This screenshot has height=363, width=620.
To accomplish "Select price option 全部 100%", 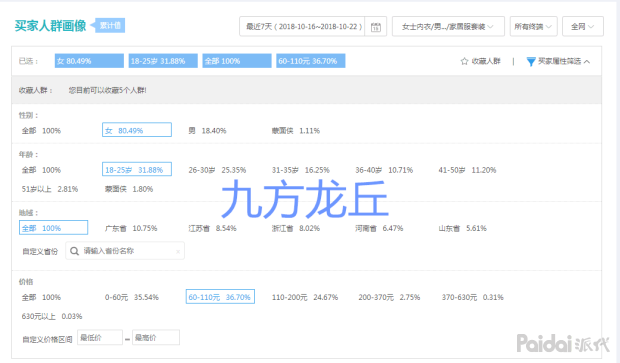I will click(x=41, y=297).
